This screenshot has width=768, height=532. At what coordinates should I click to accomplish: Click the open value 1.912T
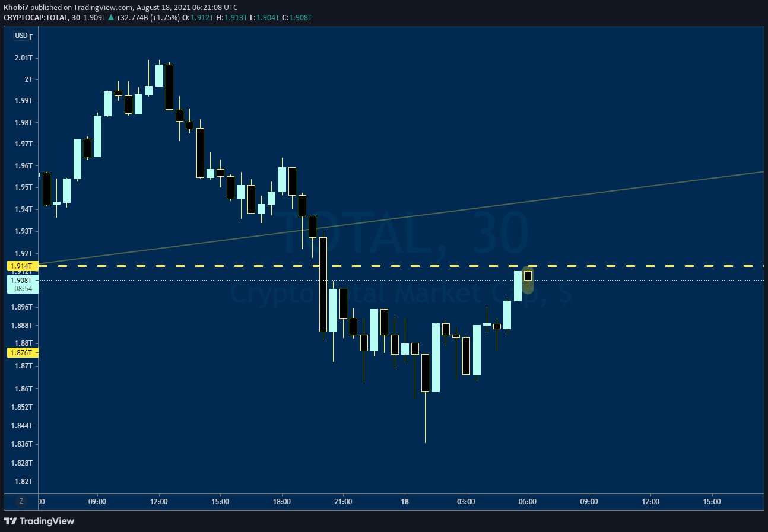coord(202,18)
